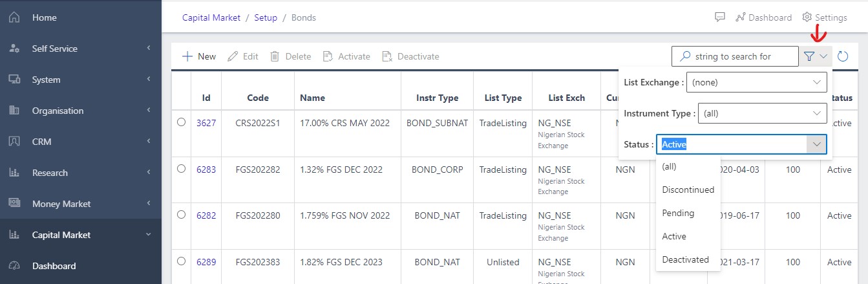Click the Setup breadcrumb link
This screenshot has width=868, height=284.
[266, 17]
